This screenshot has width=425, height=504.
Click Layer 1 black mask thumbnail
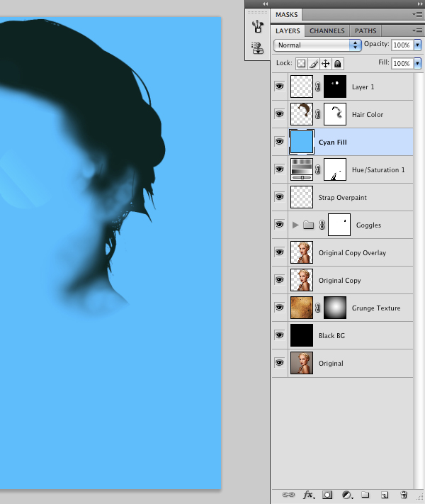click(x=335, y=86)
